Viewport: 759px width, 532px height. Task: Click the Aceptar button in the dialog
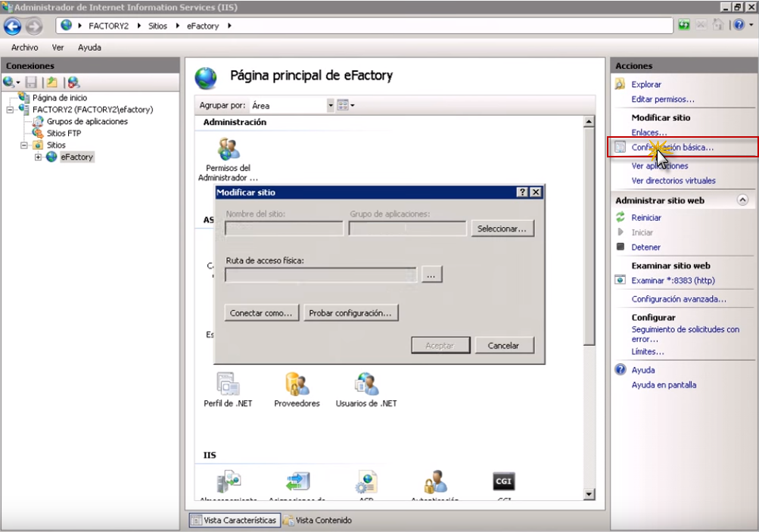(440, 345)
